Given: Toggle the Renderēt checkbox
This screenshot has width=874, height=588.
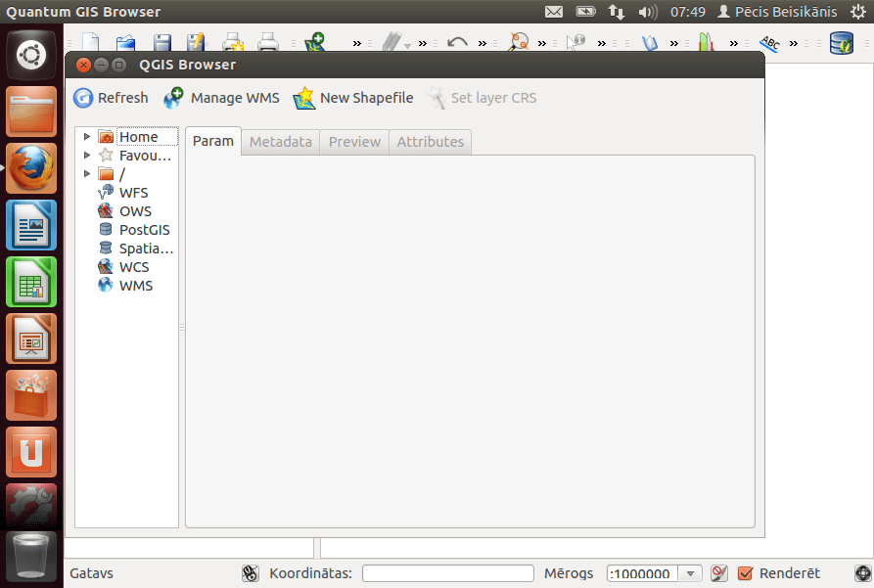Looking at the screenshot, I should click(x=745, y=573).
